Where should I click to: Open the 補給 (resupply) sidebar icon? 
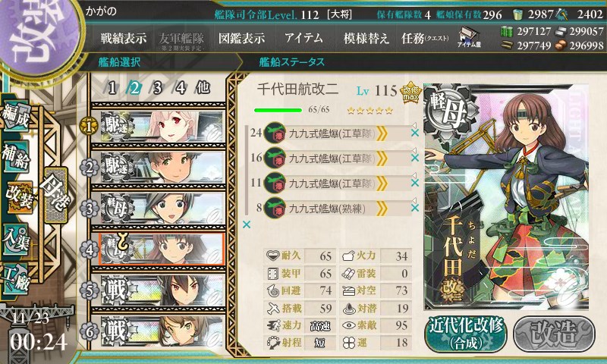coord(16,156)
